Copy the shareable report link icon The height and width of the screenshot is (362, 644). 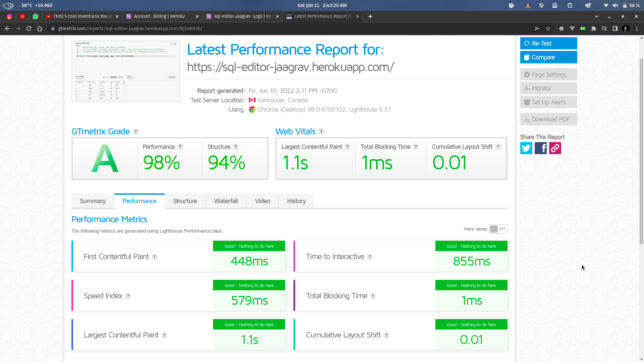coord(555,148)
